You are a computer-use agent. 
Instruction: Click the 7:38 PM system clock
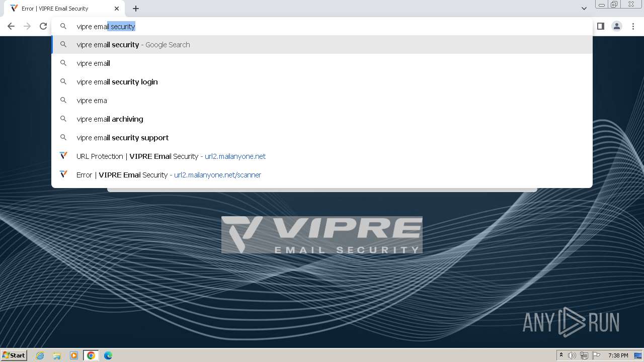coord(618,355)
